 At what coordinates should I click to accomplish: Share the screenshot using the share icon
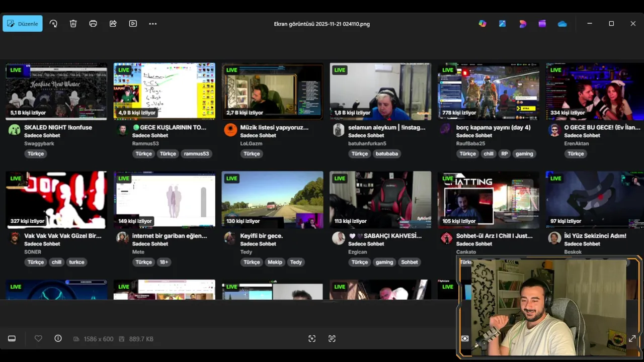[113, 24]
